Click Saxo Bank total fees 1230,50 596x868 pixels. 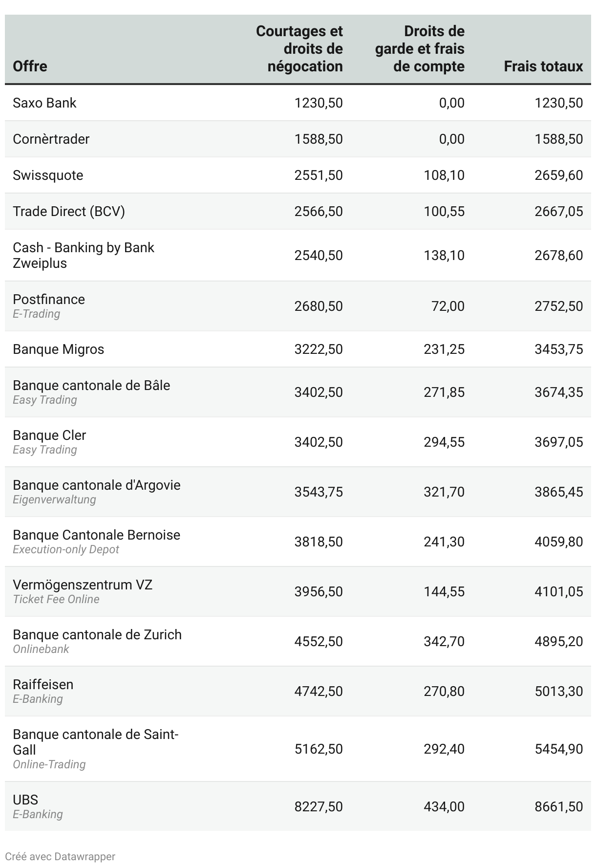558,103
